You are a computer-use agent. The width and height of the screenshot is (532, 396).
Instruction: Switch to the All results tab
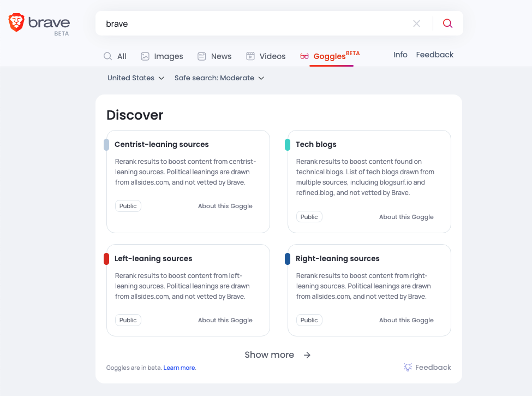pyautogui.click(x=115, y=56)
